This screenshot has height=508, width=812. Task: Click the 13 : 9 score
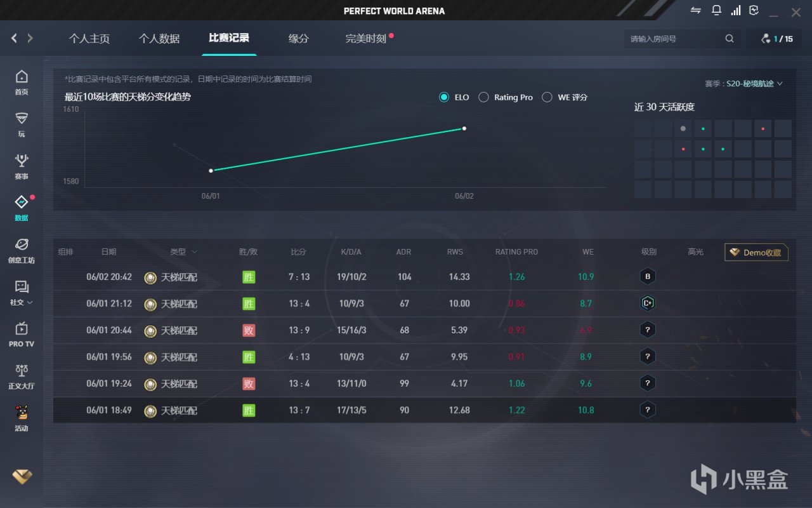[299, 330]
